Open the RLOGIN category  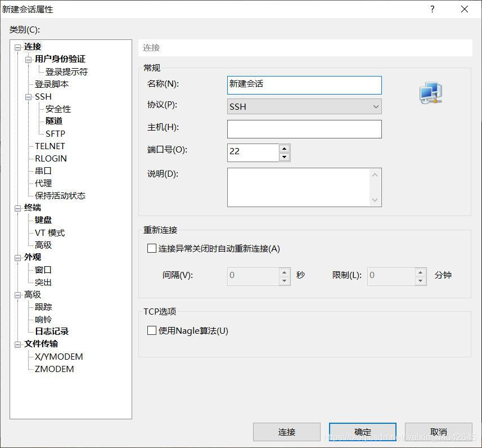pyautogui.click(x=51, y=159)
